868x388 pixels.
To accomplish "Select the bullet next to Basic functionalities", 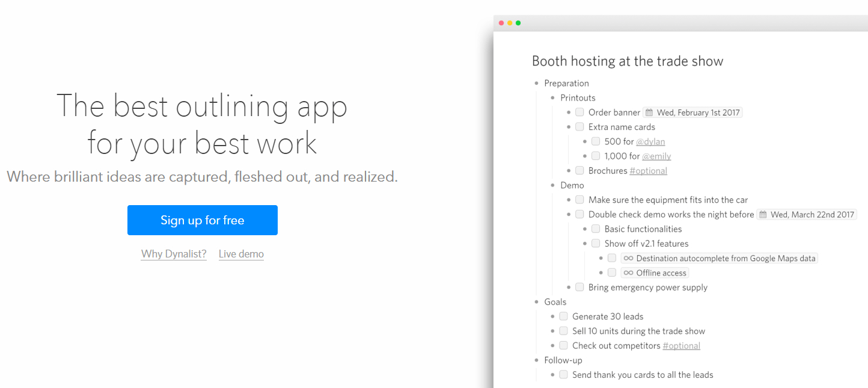I will pyautogui.click(x=585, y=229).
